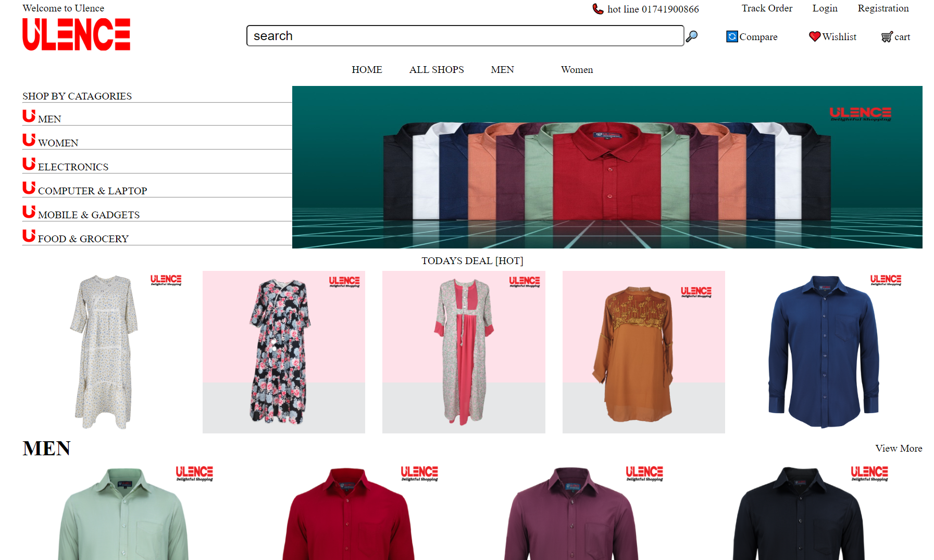The height and width of the screenshot is (560, 934).
Task: Click the U icon beside WOMEN category
Action: click(x=29, y=140)
